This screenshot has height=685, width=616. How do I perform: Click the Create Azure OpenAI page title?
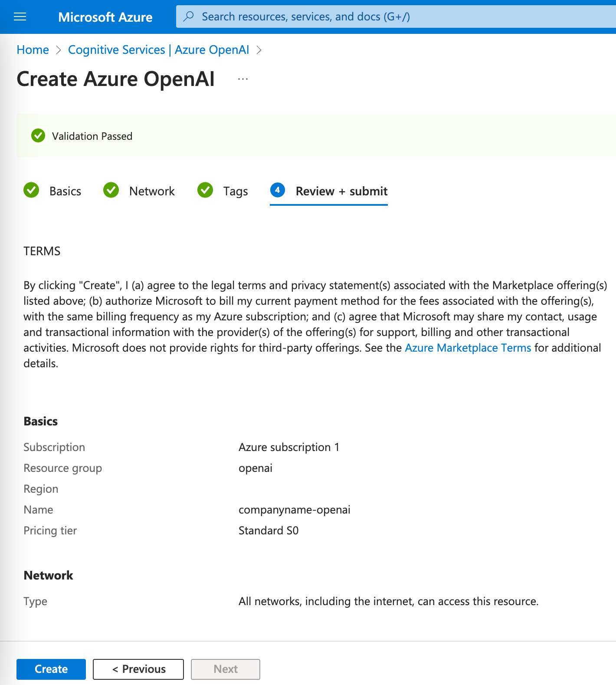(116, 79)
